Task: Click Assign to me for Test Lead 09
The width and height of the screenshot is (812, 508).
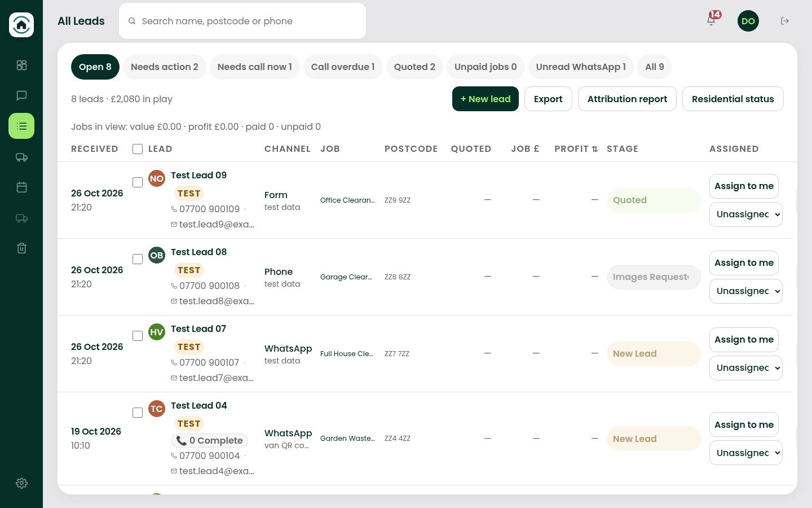Action: click(x=744, y=186)
